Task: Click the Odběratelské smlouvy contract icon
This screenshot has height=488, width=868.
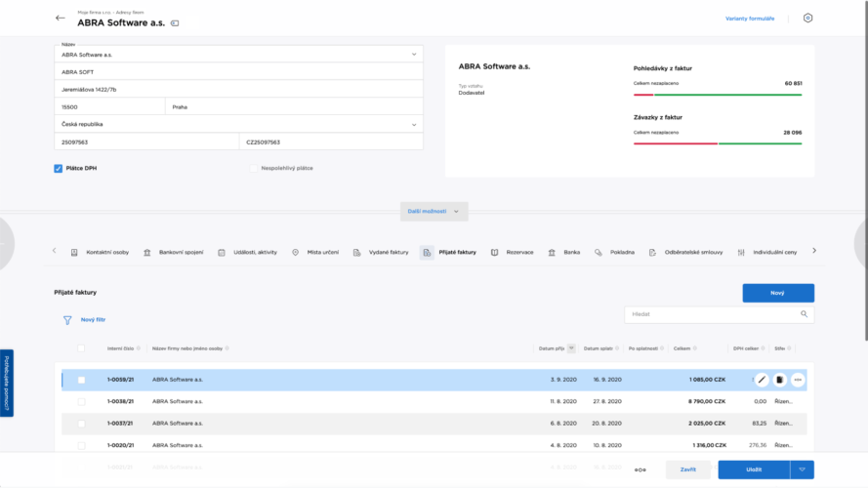Action: 652,253
